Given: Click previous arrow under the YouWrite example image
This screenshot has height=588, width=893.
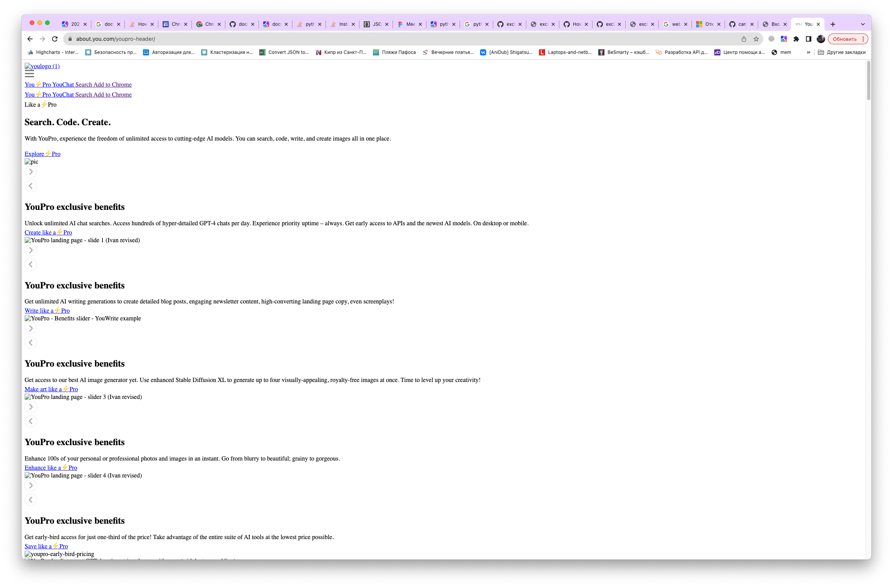Looking at the screenshot, I should click(31, 343).
